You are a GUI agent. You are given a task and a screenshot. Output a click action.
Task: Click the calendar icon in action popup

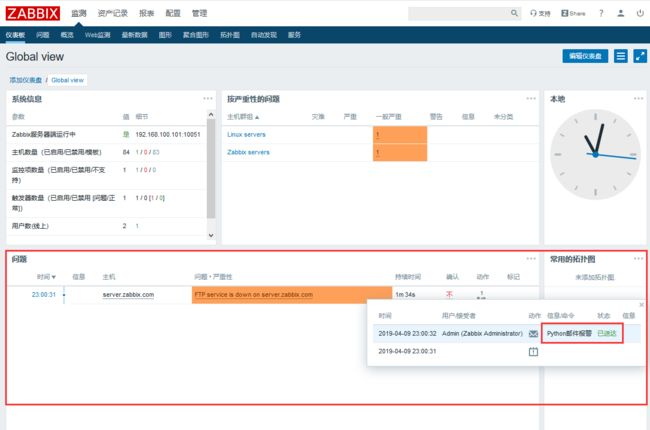[534, 352]
